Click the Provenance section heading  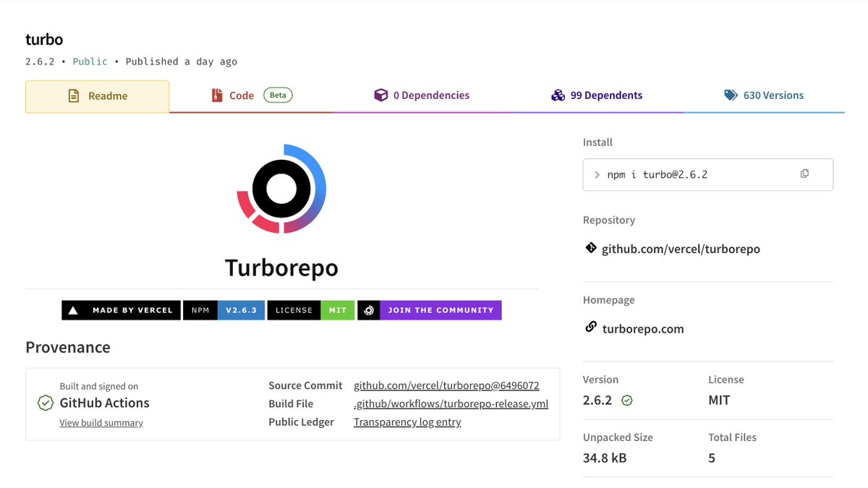pos(68,347)
